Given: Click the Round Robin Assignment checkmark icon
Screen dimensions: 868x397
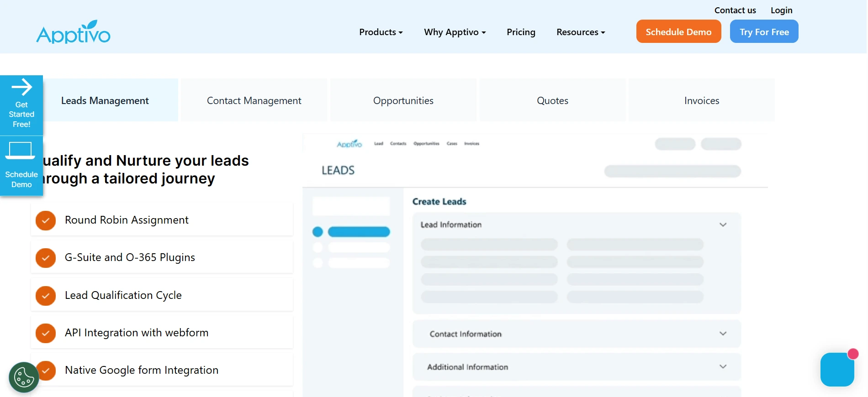Looking at the screenshot, I should 46,220.
